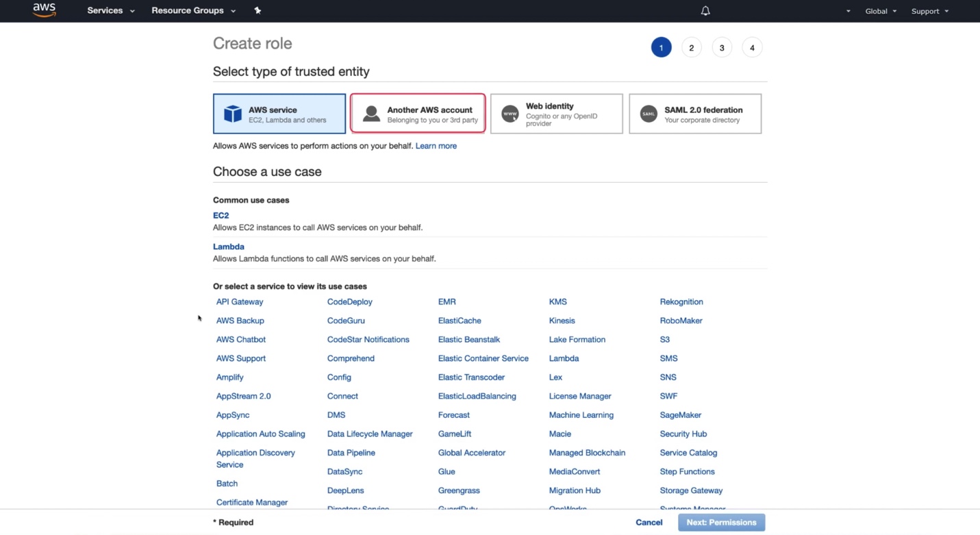Choose the Lake Formation service

tap(577, 339)
